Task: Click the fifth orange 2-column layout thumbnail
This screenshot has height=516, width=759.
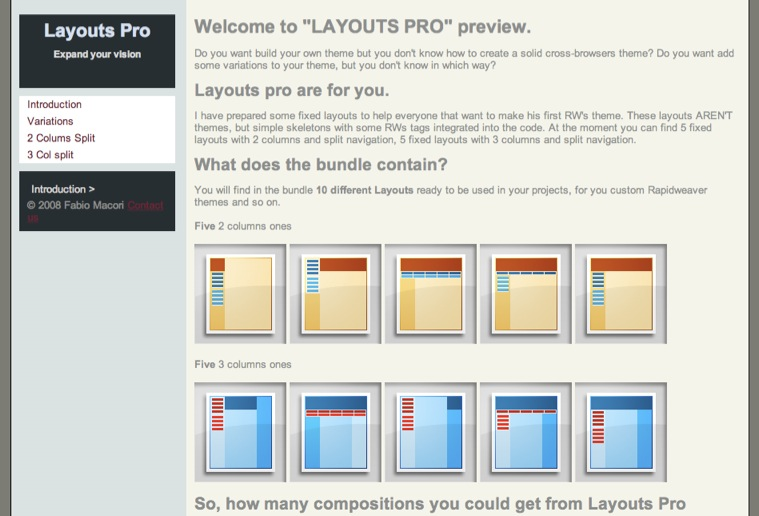Action: tap(620, 293)
